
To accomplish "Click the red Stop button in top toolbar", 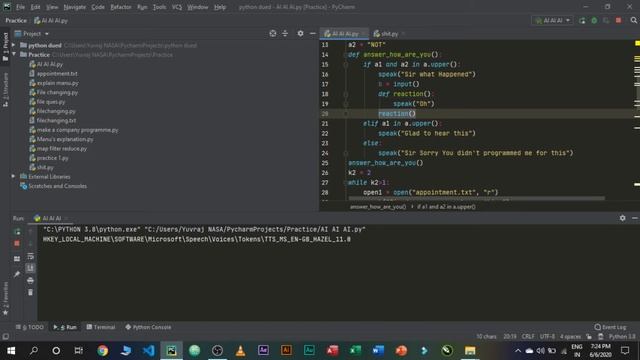I will coord(618,20).
